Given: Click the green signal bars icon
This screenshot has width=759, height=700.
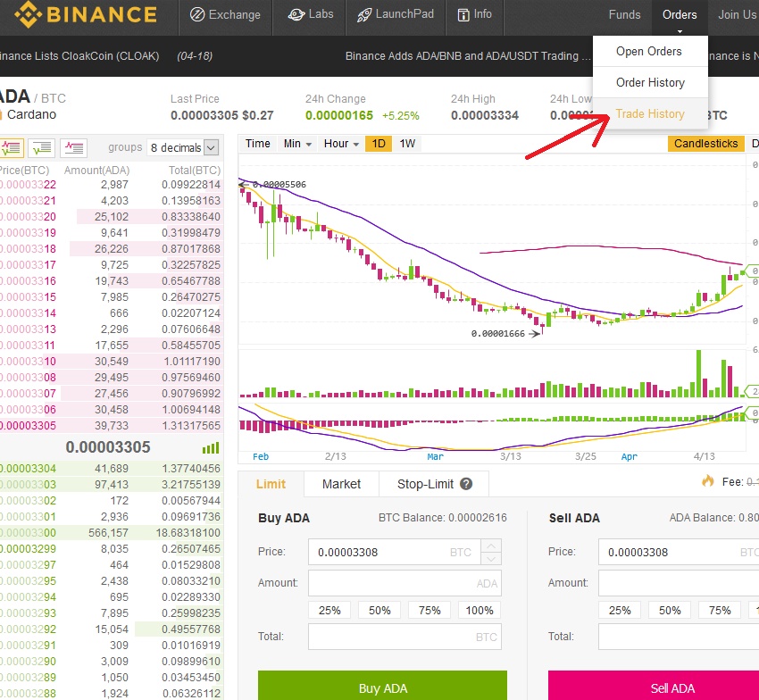Looking at the screenshot, I should (x=211, y=448).
